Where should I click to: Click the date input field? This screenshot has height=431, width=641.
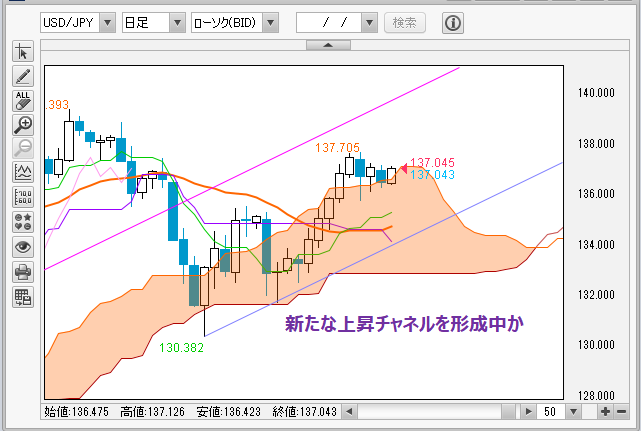[329, 22]
